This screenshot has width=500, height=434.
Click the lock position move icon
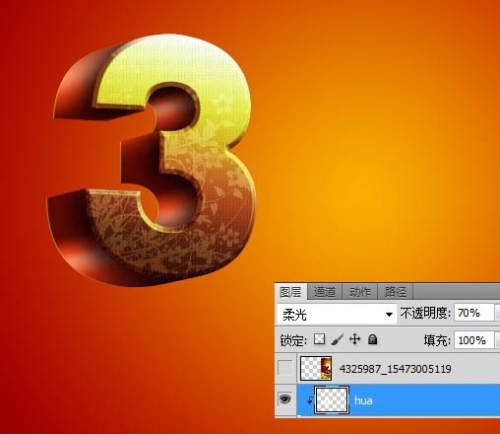(355, 339)
